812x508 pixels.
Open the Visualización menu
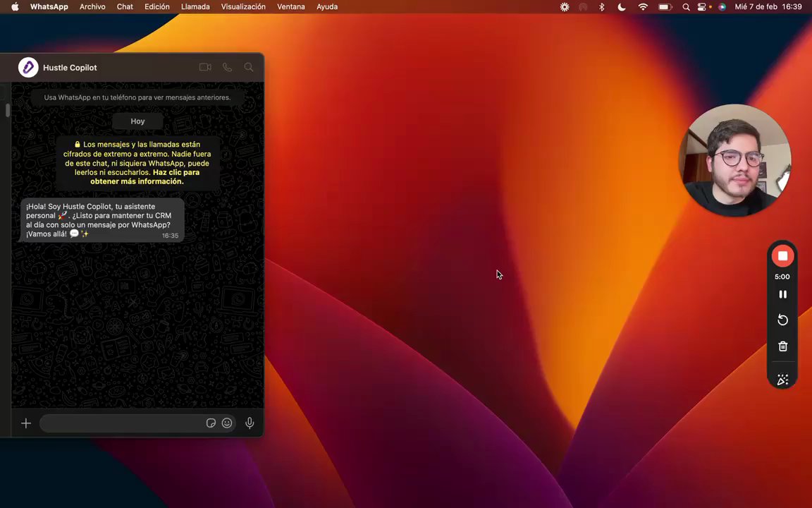[243, 7]
